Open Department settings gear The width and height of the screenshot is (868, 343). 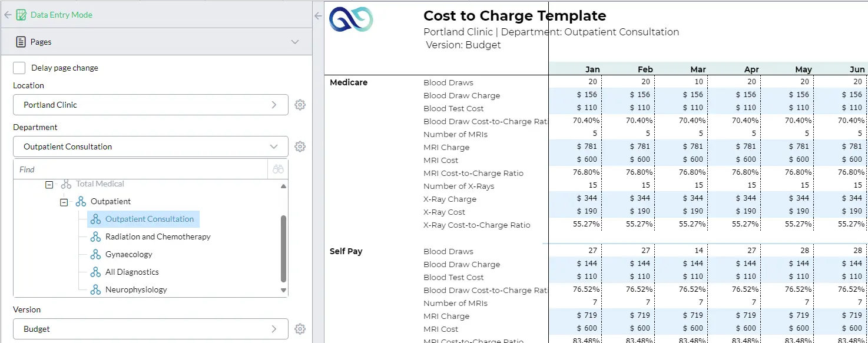[300, 146]
